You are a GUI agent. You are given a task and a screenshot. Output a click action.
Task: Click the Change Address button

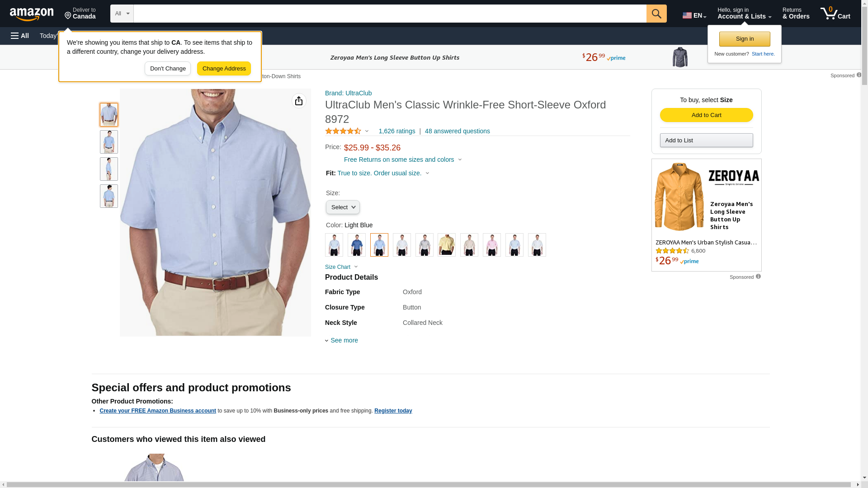[224, 69]
